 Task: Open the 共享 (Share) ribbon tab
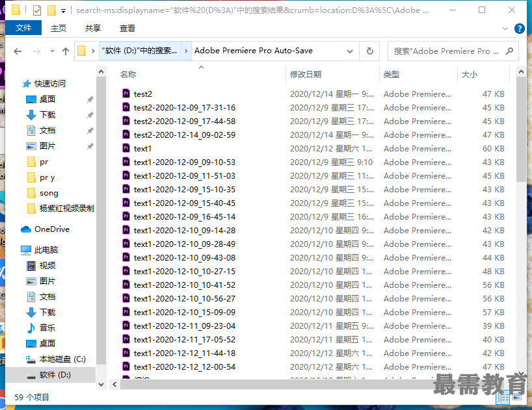(92, 29)
